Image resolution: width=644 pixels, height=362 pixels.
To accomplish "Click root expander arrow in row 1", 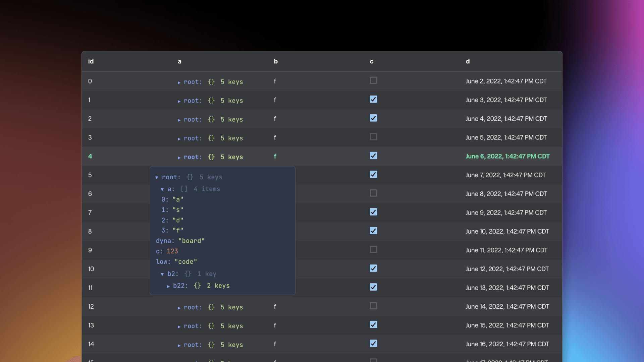I will [179, 100].
